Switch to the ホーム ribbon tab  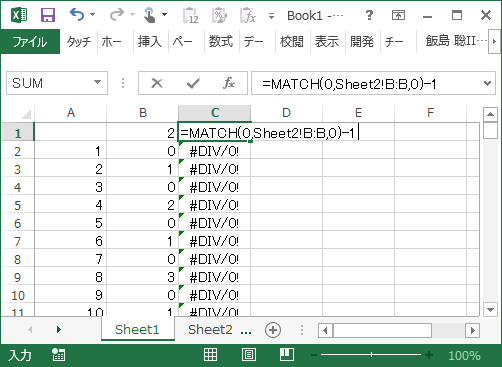tap(112, 42)
